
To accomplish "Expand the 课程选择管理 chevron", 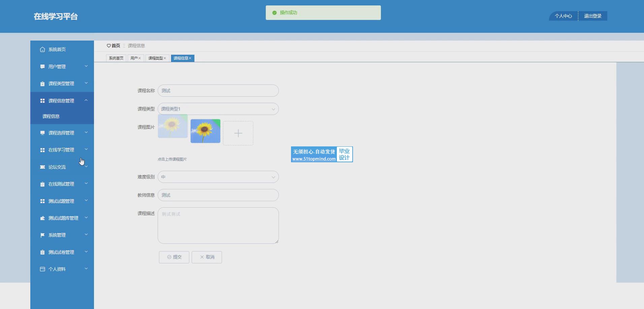I will pos(86,132).
